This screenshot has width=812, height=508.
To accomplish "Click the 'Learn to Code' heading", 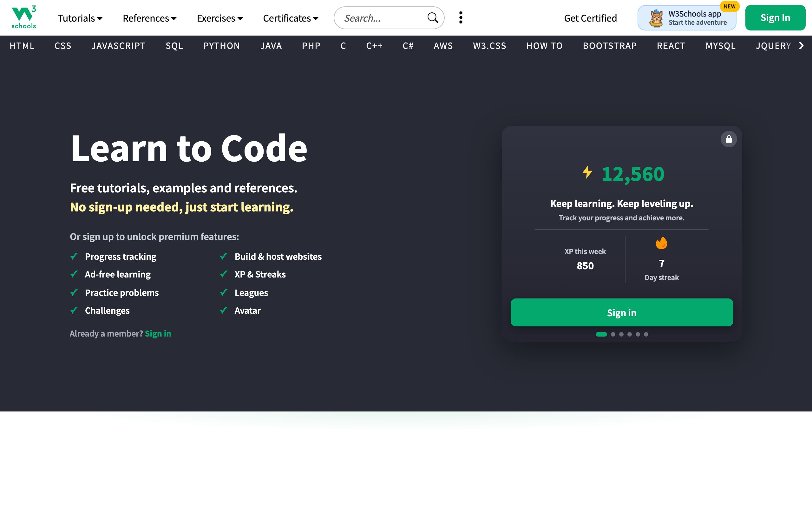I will tap(189, 148).
